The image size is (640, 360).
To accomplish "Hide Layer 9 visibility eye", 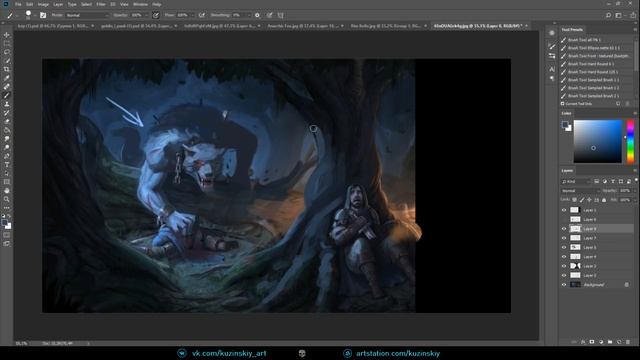I will [x=564, y=229].
